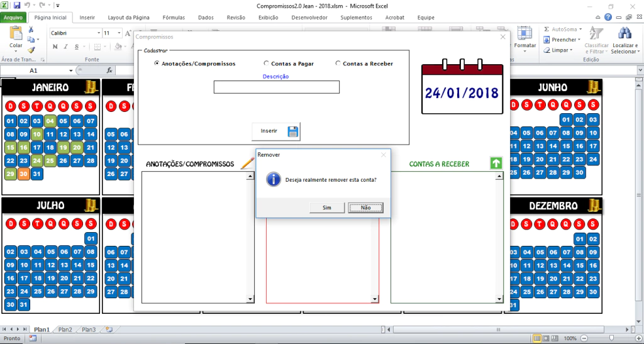Click the Excel Help question mark icon
This screenshot has height=344, width=644.
(x=608, y=18)
